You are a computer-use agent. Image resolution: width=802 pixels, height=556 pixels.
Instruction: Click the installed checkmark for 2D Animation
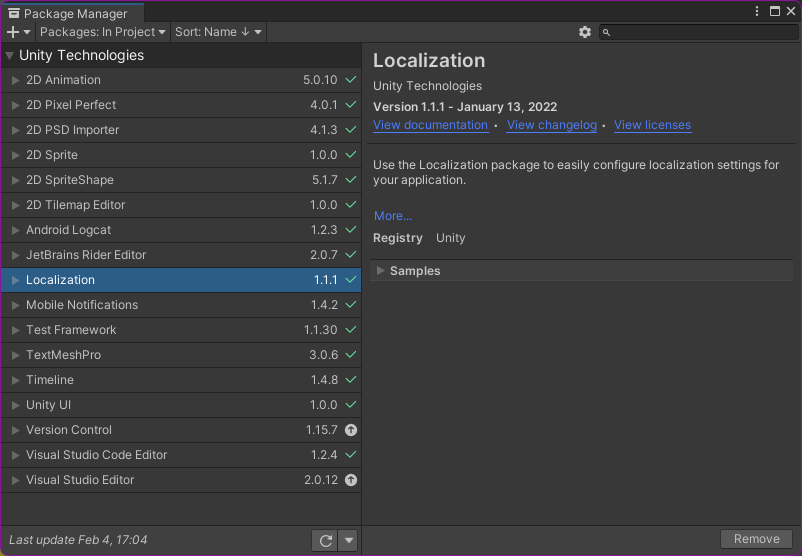(351, 80)
